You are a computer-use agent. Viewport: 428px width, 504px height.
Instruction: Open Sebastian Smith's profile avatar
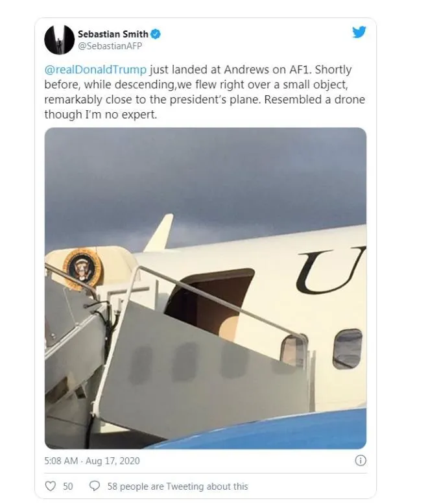coord(59,40)
